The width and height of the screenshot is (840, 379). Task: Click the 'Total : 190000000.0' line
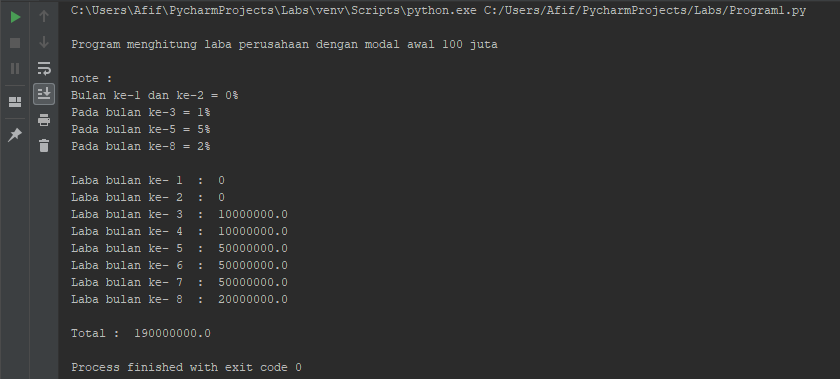point(141,333)
